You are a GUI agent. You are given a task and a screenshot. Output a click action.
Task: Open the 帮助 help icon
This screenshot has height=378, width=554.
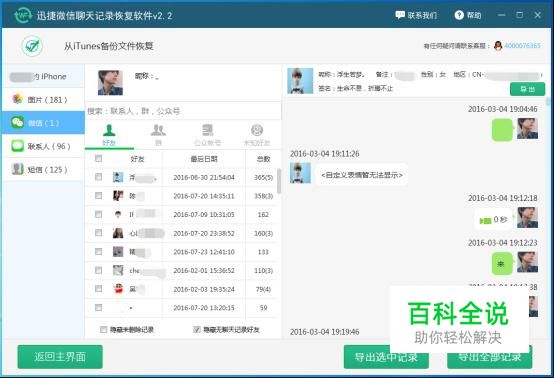pos(459,15)
